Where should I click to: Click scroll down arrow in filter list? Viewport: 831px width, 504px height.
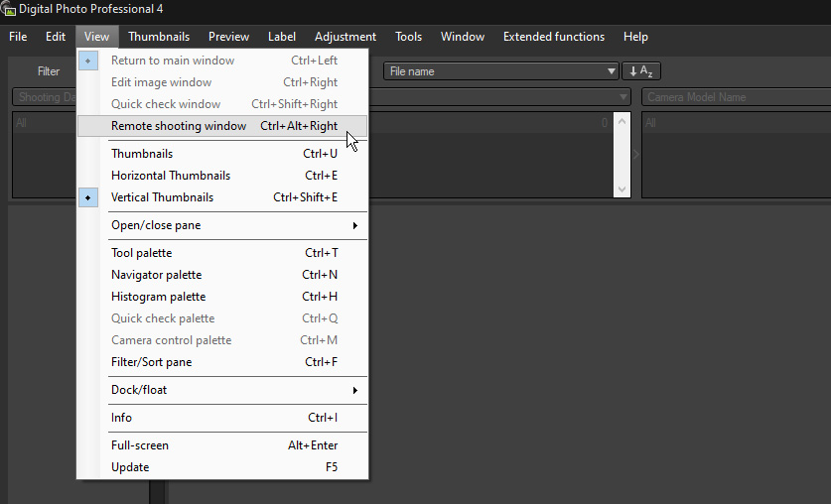tap(623, 189)
